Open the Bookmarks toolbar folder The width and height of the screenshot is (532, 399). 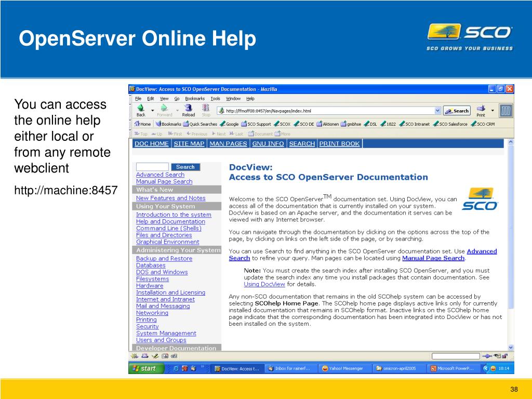(x=168, y=124)
